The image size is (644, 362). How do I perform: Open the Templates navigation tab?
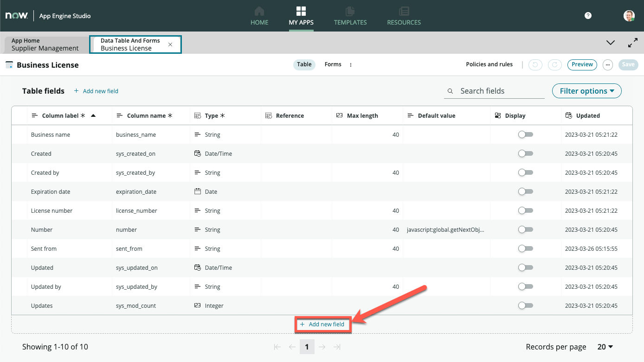(350, 15)
